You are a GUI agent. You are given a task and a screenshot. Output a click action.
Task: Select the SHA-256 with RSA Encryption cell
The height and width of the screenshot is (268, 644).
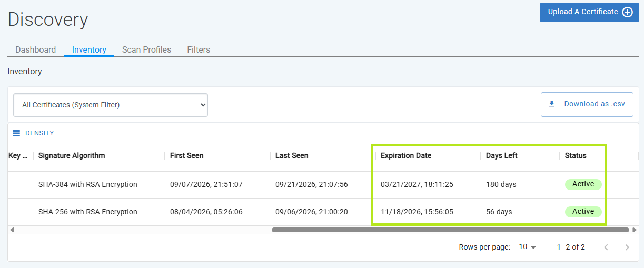click(88, 212)
